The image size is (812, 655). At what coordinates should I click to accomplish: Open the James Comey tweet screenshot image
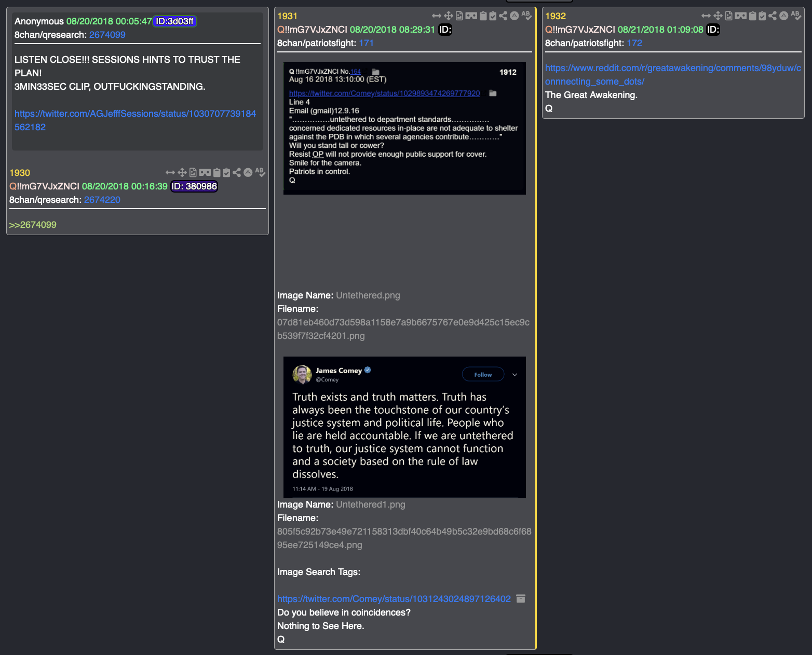(404, 427)
